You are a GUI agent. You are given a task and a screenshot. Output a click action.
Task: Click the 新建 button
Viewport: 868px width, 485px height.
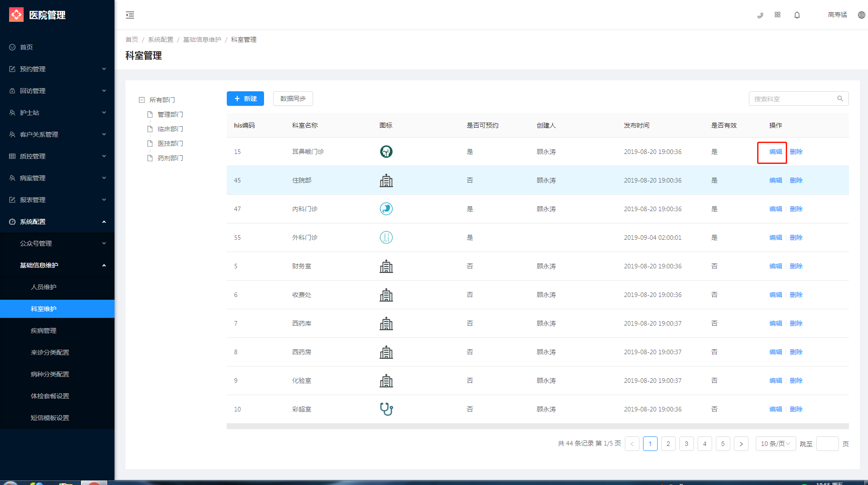coord(245,99)
